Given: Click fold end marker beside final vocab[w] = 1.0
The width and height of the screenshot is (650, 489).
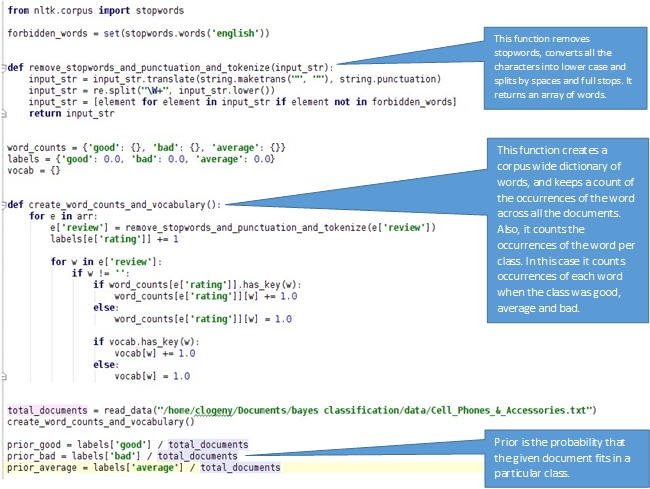Looking at the screenshot, I should coord(4,376).
